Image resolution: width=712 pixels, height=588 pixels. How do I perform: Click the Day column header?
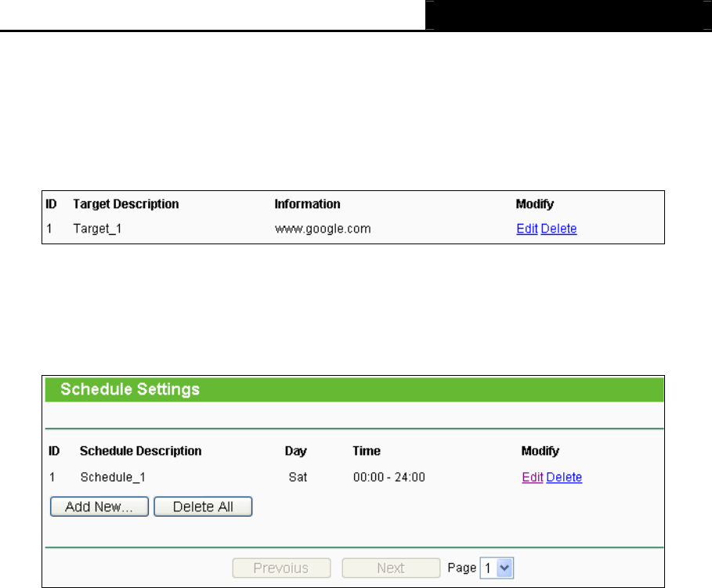pyautogui.click(x=295, y=451)
